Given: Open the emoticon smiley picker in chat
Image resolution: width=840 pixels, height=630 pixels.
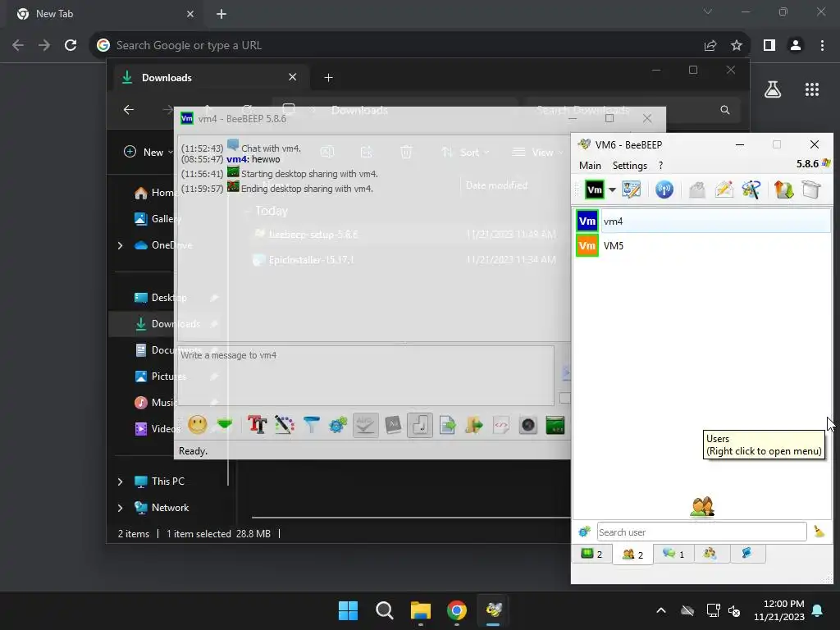Looking at the screenshot, I should click(197, 426).
